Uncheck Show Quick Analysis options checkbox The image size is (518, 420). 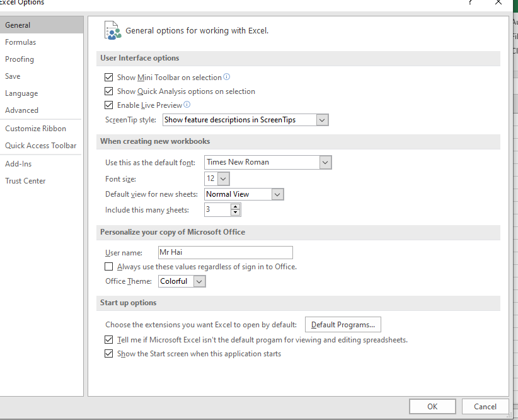point(110,91)
